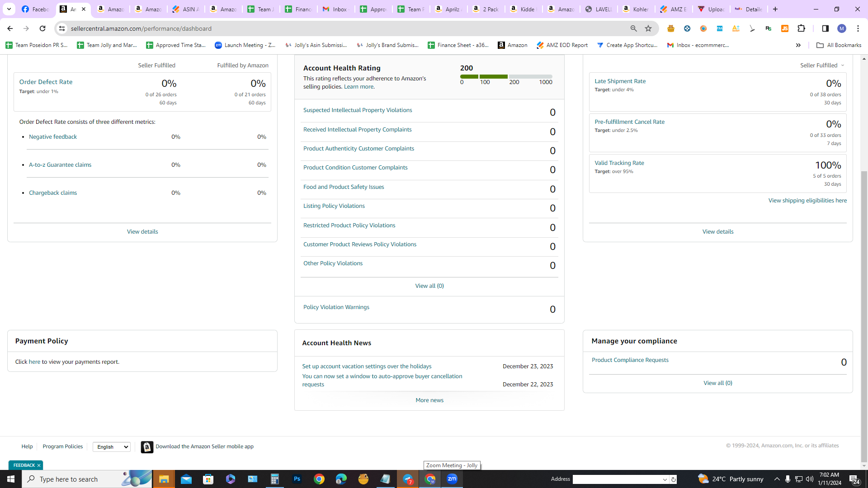Open the Mail app in taskbar
Viewport: 868px width, 488px height.
point(186,479)
